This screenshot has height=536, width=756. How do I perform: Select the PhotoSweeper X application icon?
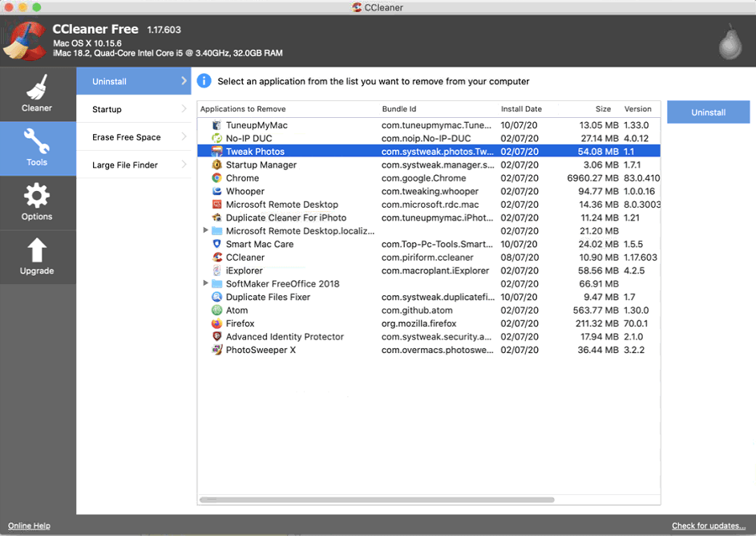pyautogui.click(x=215, y=350)
